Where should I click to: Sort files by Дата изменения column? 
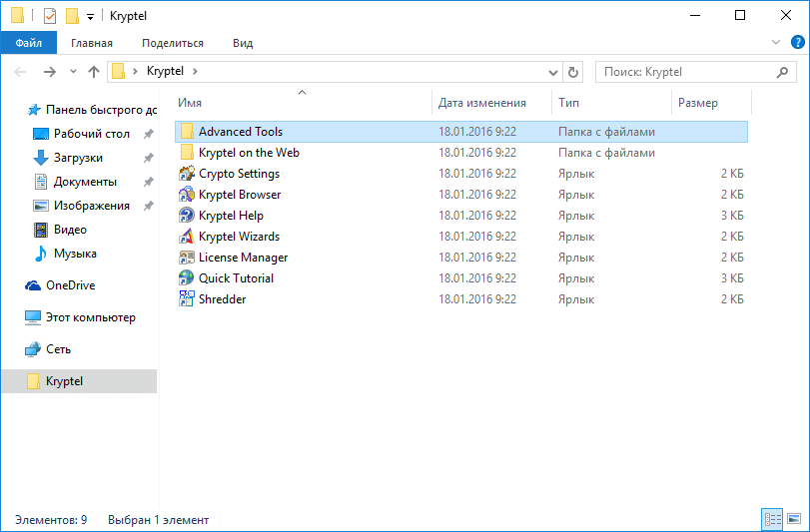482,103
